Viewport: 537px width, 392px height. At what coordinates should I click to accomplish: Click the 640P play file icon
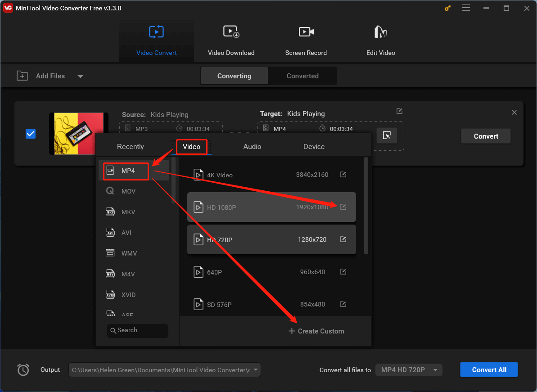pyautogui.click(x=199, y=272)
